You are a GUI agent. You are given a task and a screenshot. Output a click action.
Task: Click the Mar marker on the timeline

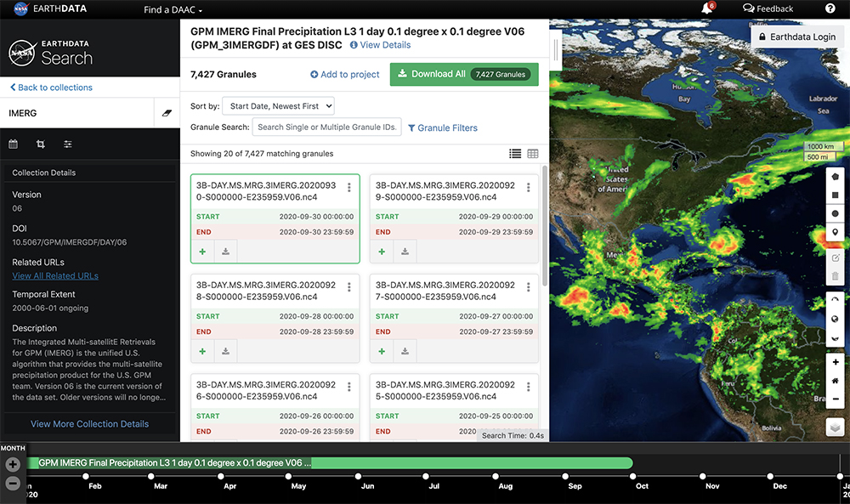click(x=150, y=476)
